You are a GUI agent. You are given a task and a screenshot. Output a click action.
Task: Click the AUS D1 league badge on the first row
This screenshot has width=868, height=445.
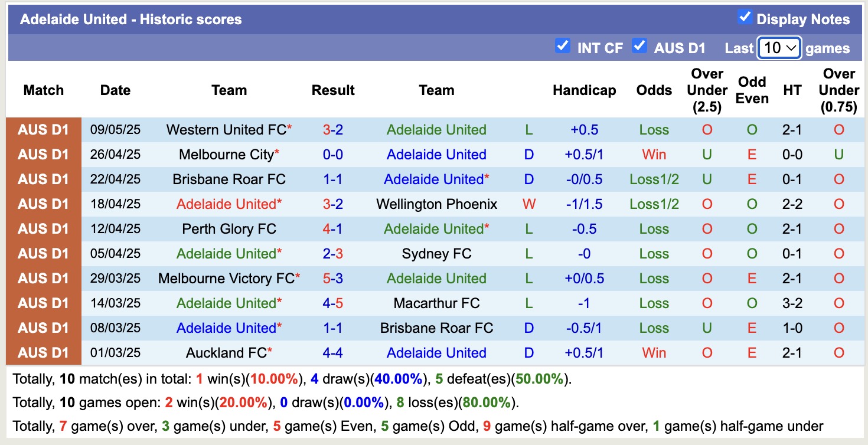coord(44,129)
